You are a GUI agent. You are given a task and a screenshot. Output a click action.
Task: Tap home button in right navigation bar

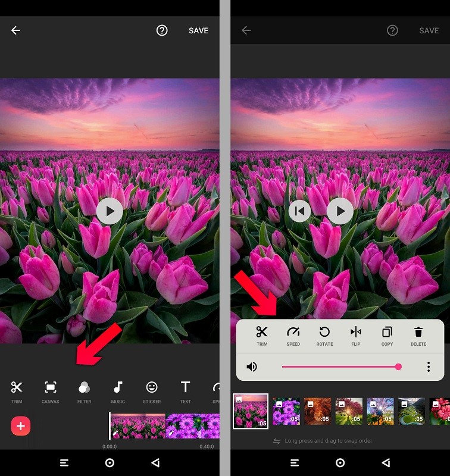coord(340,463)
